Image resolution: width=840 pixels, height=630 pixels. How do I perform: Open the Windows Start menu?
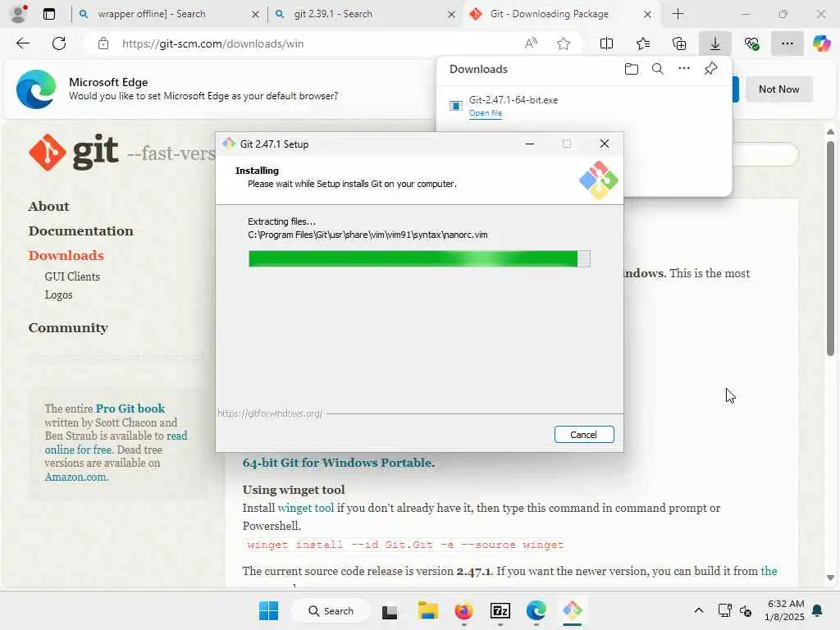[x=268, y=610]
